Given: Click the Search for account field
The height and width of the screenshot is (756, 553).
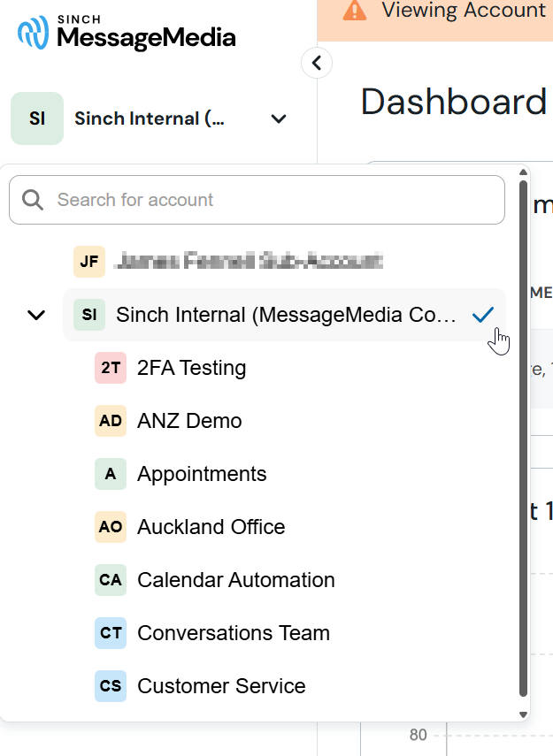Looking at the screenshot, I should coord(257,200).
